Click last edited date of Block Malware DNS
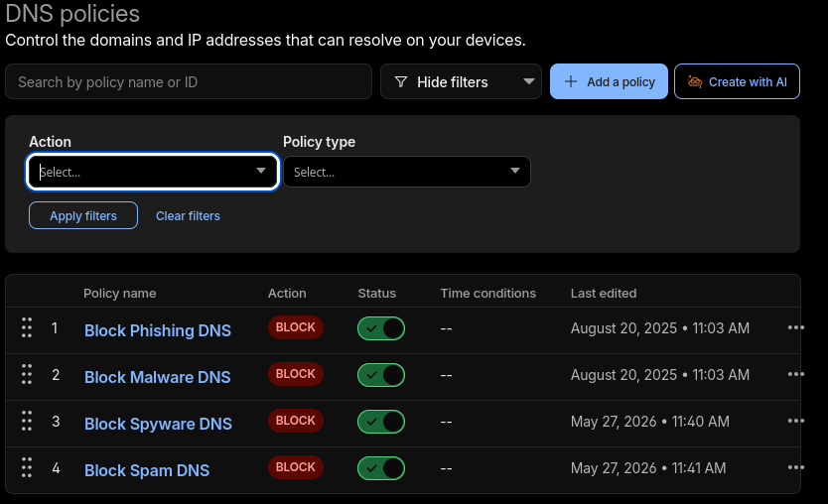Viewport: 828px width, 504px height. click(x=660, y=374)
